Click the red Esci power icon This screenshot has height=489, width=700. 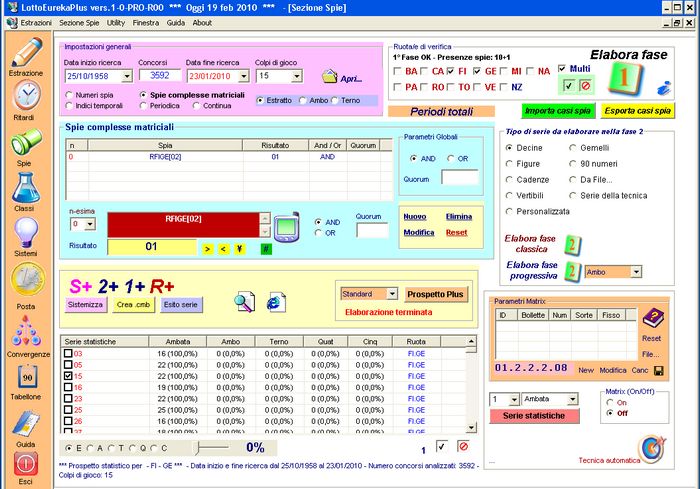(25, 464)
